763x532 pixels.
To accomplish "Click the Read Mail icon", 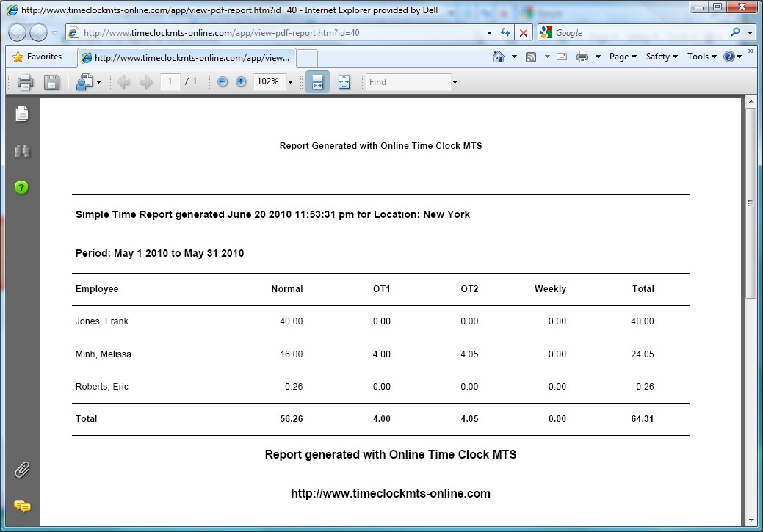I will tap(562, 57).
